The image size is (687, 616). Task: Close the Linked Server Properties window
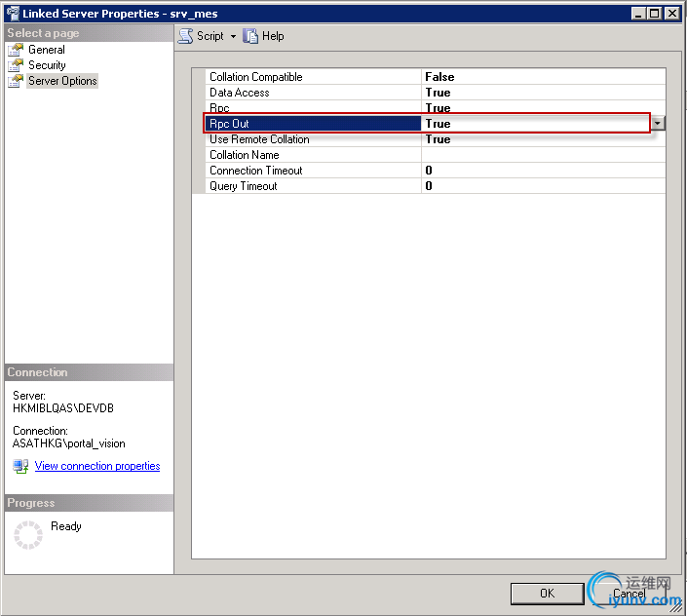coord(671,14)
